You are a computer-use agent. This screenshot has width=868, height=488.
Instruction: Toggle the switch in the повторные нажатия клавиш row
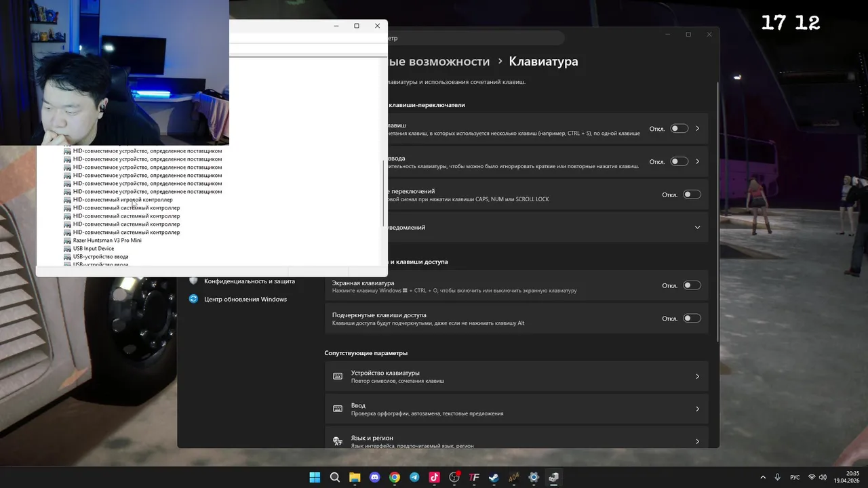tap(679, 161)
